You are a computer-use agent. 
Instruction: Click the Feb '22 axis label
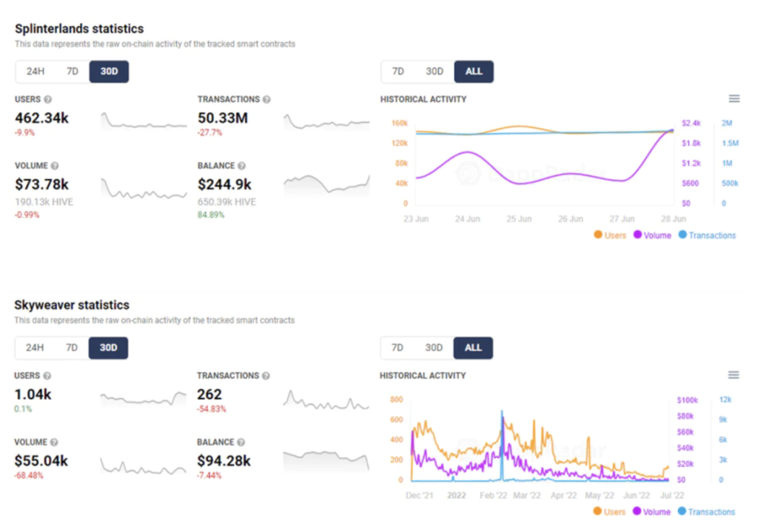(493, 495)
